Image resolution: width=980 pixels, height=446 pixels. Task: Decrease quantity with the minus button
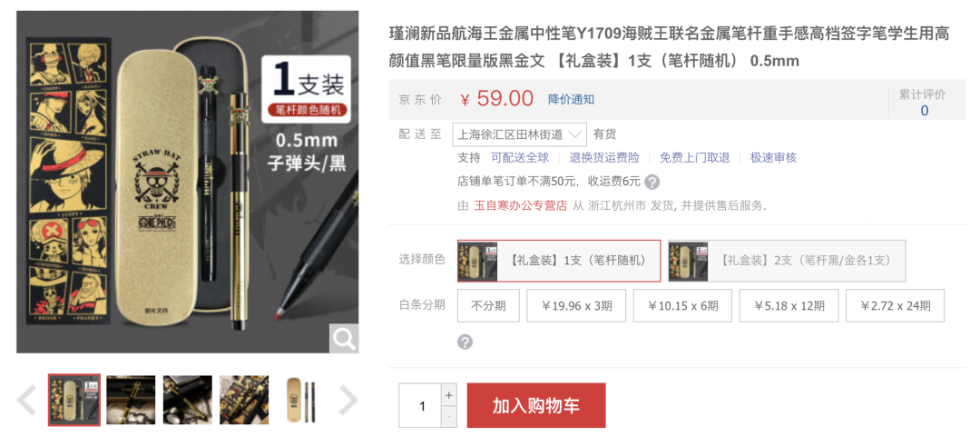coord(449,417)
